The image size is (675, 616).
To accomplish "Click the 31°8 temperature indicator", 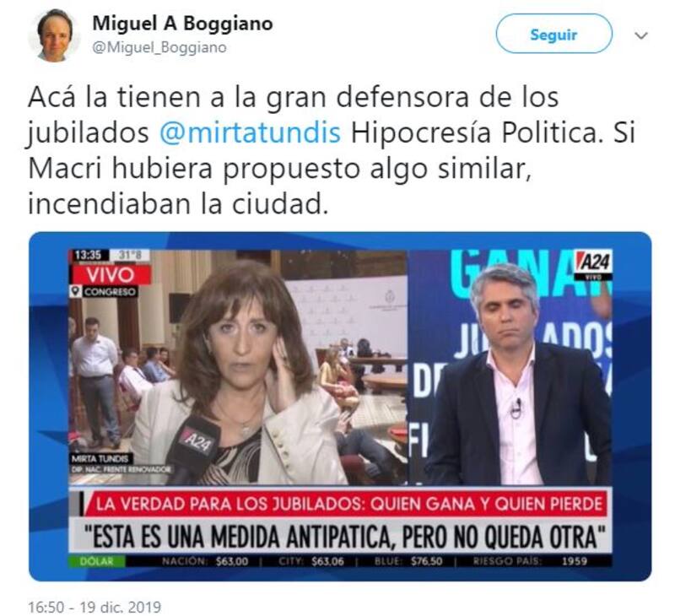I will (x=130, y=256).
